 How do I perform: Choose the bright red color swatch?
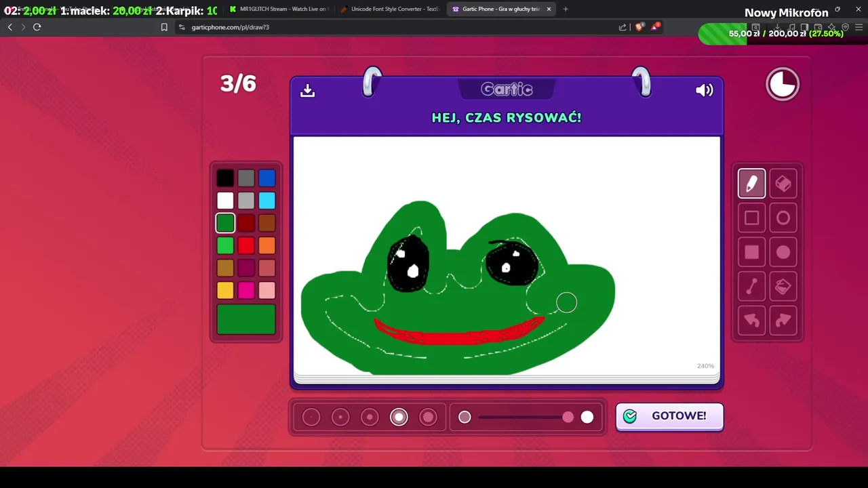(246, 245)
